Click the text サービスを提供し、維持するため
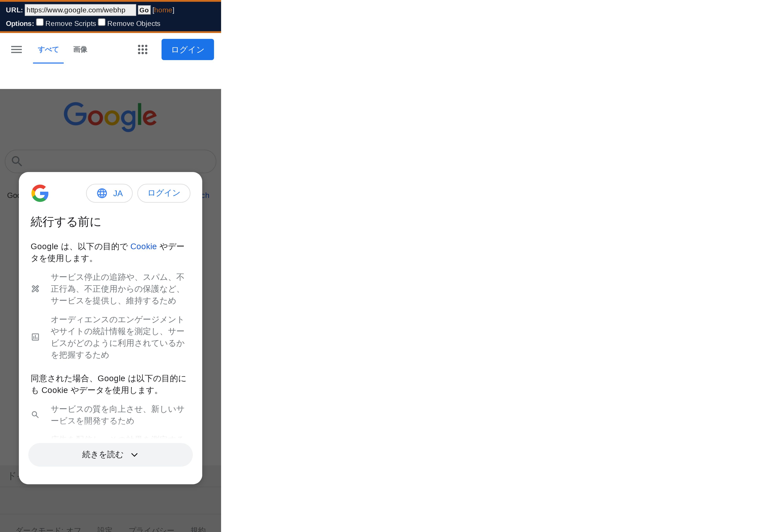 tap(113, 301)
